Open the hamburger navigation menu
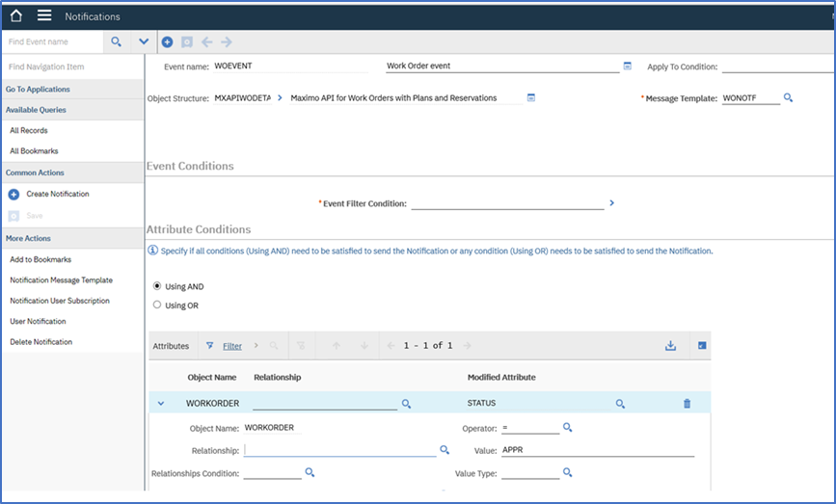Image resolution: width=836 pixels, height=504 pixels. (x=44, y=15)
